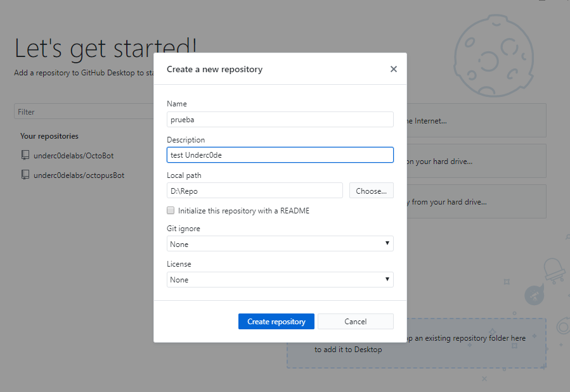The height and width of the screenshot is (392, 570).
Task: Click the 'to add it to Desktop' drop-zone text
Action: click(348, 350)
